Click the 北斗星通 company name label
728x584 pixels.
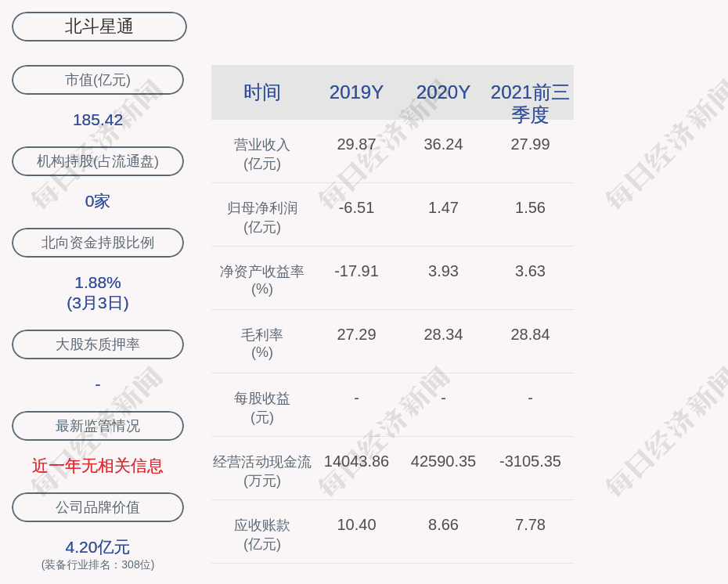tap(99, 27)
